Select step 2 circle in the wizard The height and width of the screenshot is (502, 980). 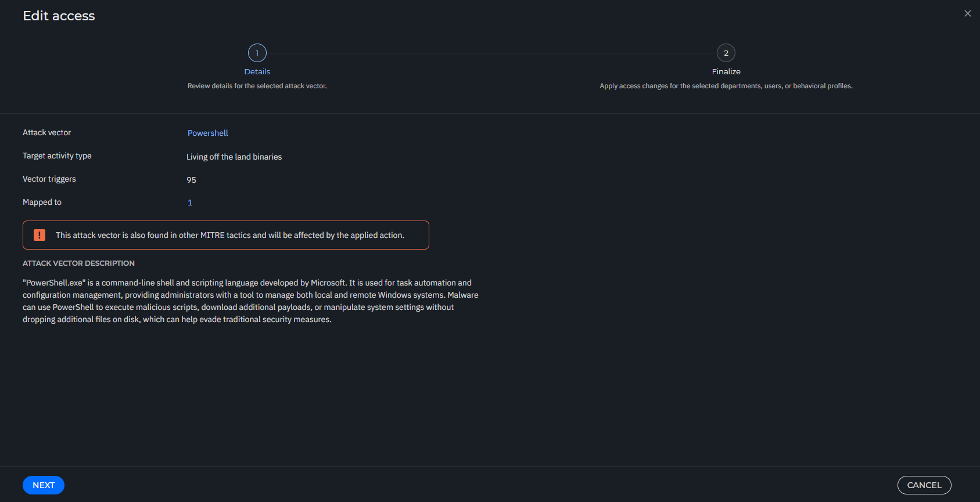[x=726, y=53]
